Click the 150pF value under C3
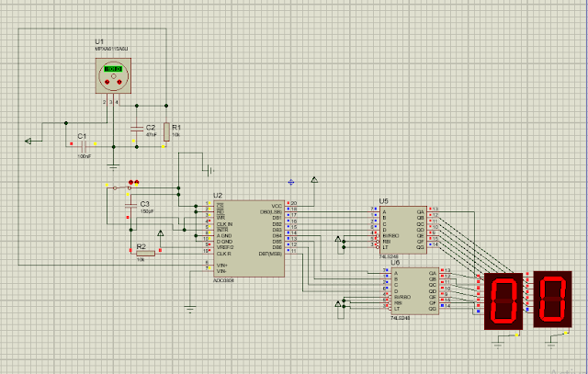Image resolution: width=588 pixels, height=374 pixels. (147, 211)
